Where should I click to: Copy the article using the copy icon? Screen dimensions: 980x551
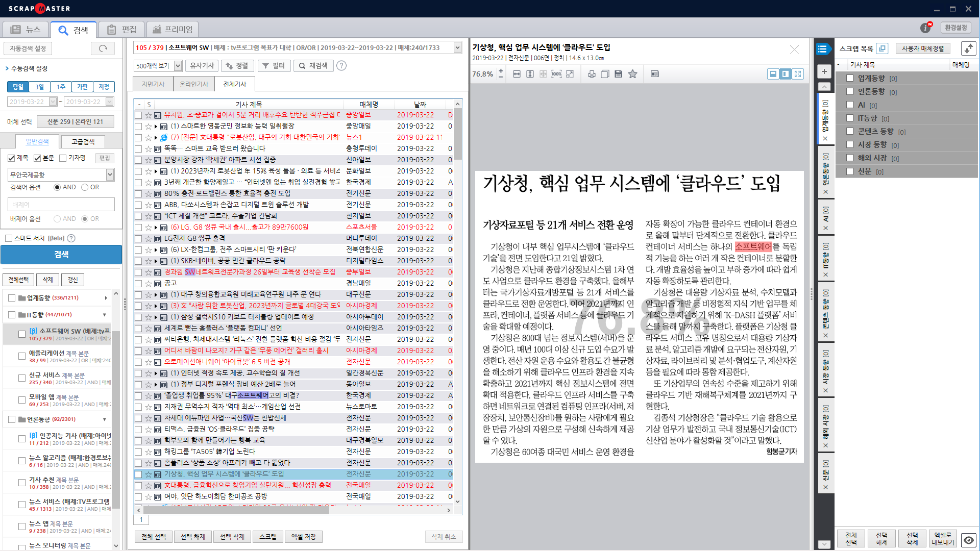tap(605, 74)
